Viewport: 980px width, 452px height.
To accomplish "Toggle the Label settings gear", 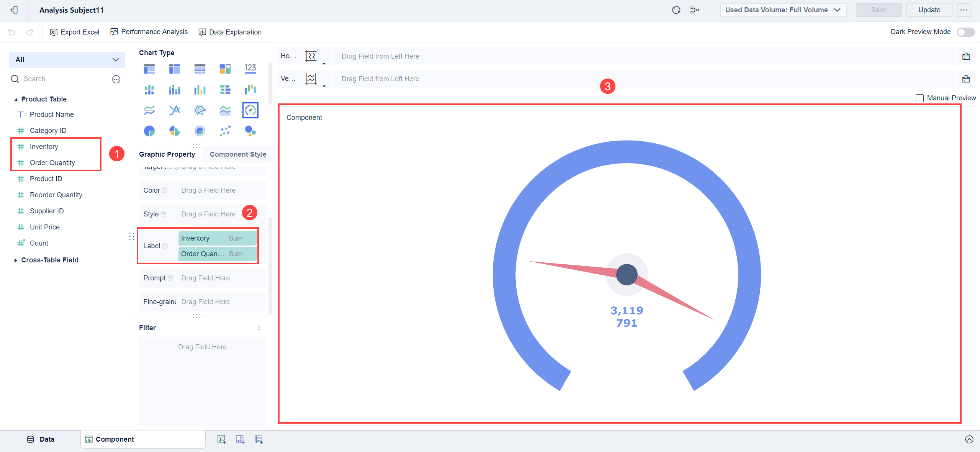I will point(165,246).
